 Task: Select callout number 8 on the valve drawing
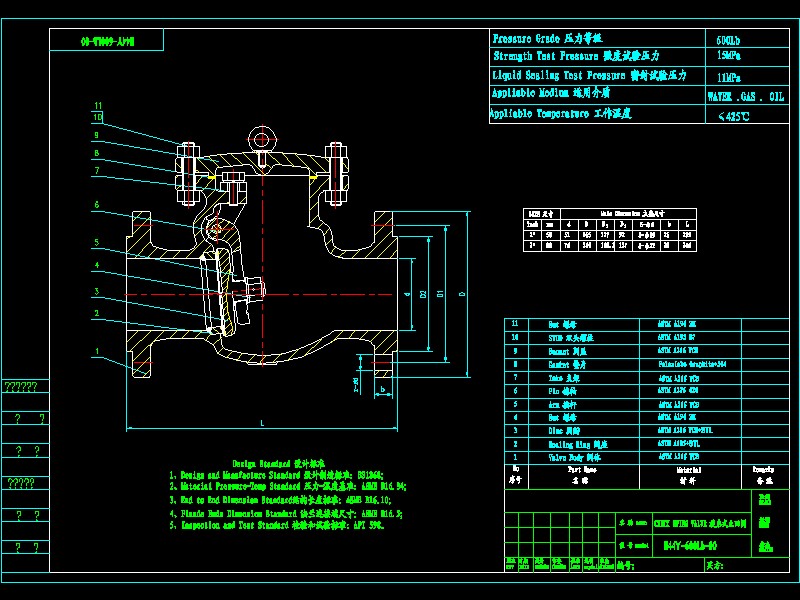click(96, 153)
